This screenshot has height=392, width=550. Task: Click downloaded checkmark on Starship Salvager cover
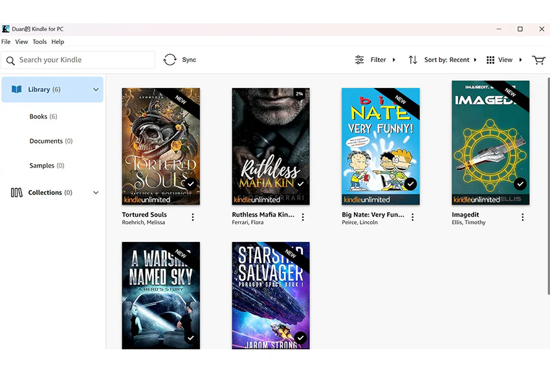301,338
